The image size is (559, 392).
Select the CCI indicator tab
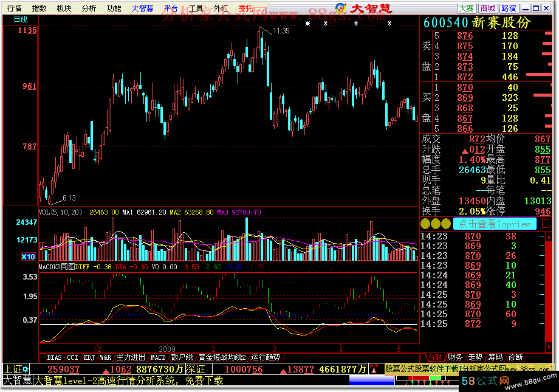tap(72, 357)
